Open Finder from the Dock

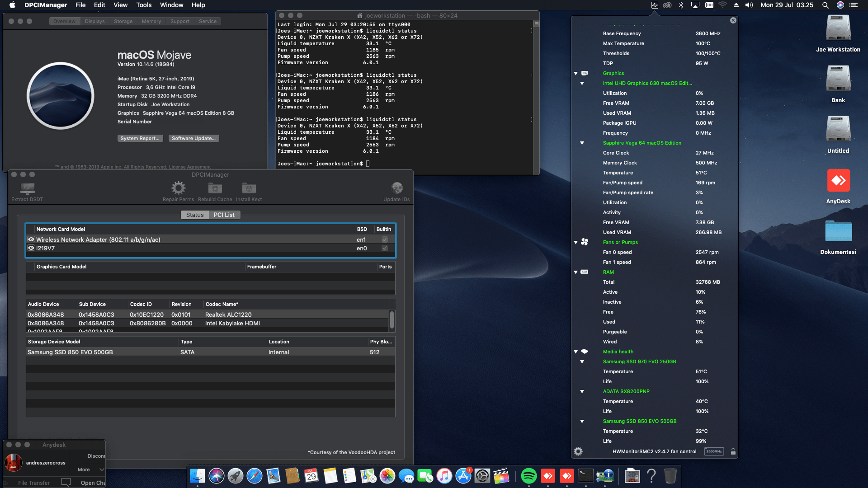pos(198,476)
